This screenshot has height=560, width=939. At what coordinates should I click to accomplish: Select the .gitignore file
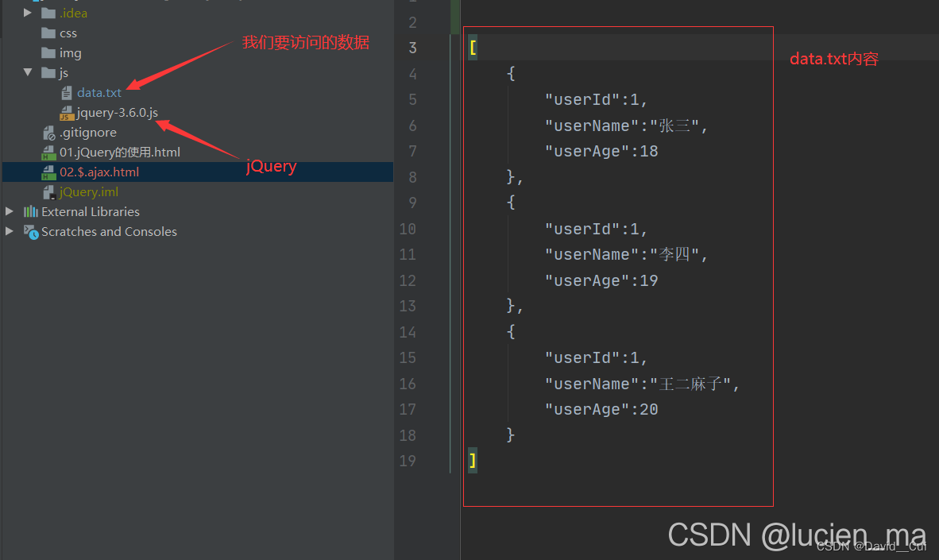pos(88,133)
